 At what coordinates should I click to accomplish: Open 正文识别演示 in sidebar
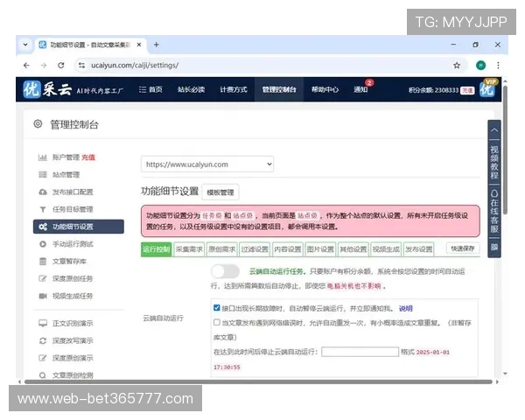[73, 324]
